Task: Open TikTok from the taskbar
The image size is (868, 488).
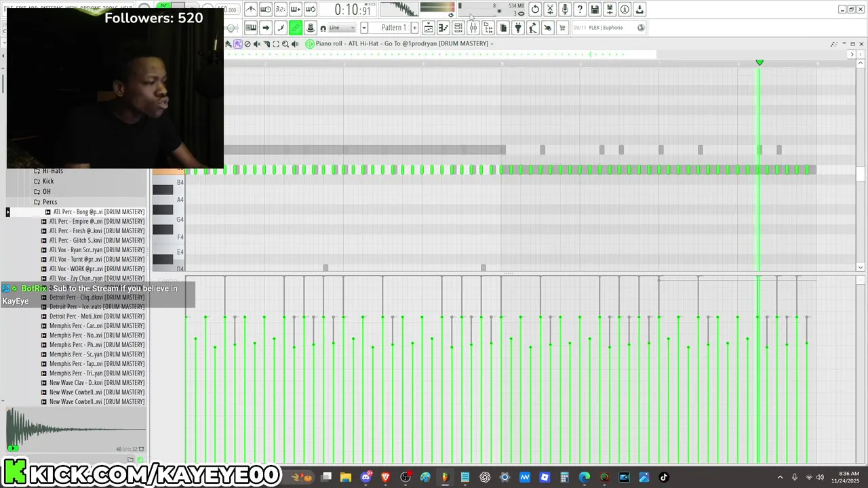Action: (664, 477)
